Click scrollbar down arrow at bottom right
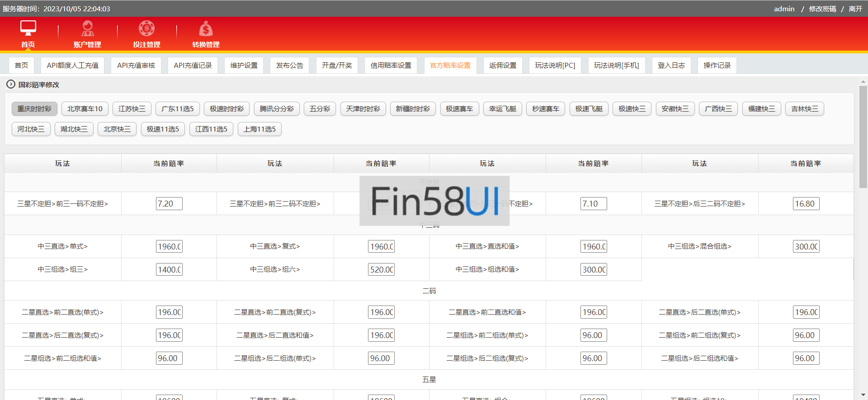Viewport: 868px width, 400px height. coord(863,395)
